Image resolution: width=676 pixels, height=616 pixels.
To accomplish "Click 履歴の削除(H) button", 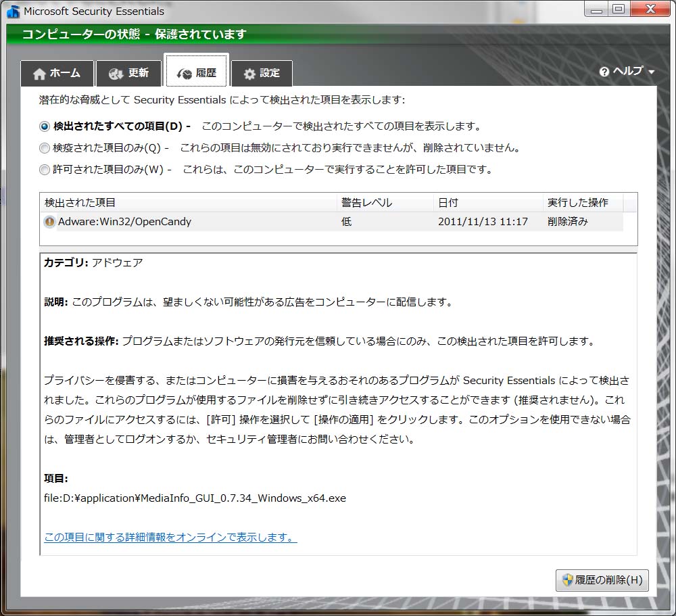I will click(x=602, y=579).
